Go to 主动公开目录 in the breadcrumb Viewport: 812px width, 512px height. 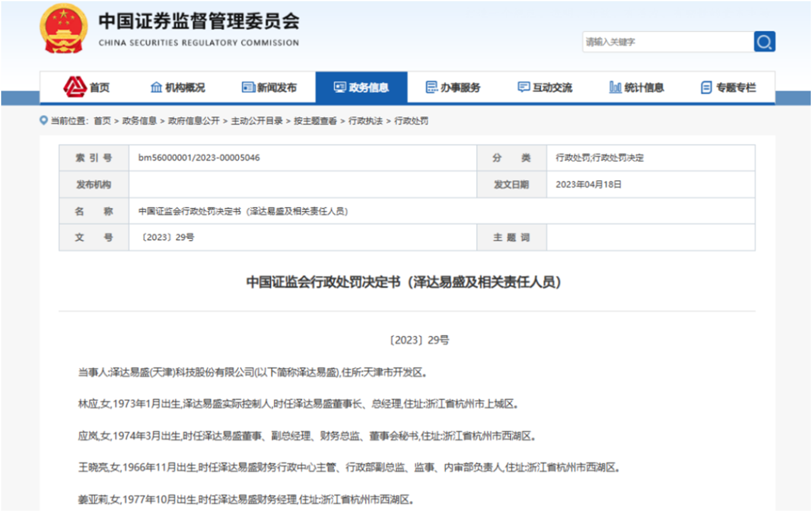[x=257, y=121]
